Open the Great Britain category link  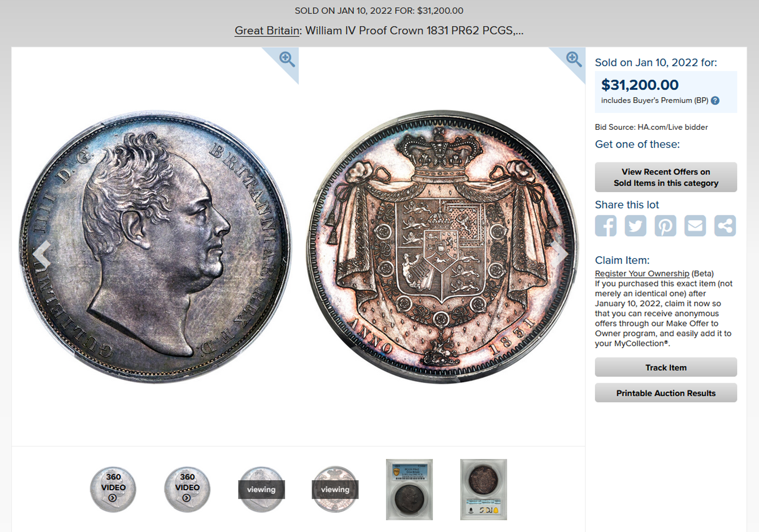[x=267, y=31]
